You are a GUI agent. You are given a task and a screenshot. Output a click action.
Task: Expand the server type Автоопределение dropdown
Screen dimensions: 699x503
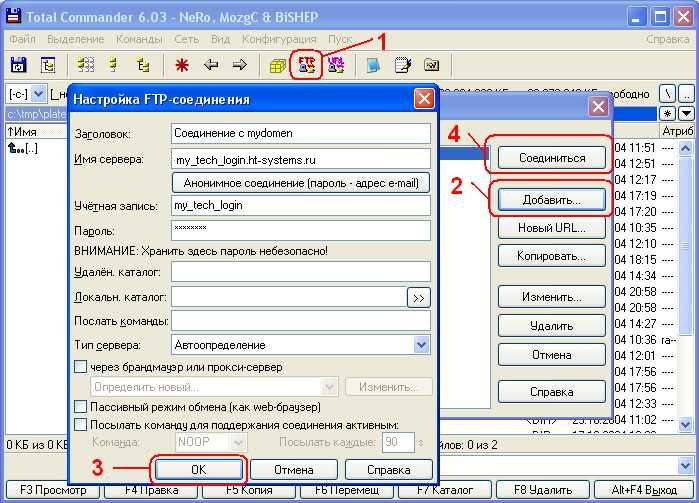click(x=421, y=345)
